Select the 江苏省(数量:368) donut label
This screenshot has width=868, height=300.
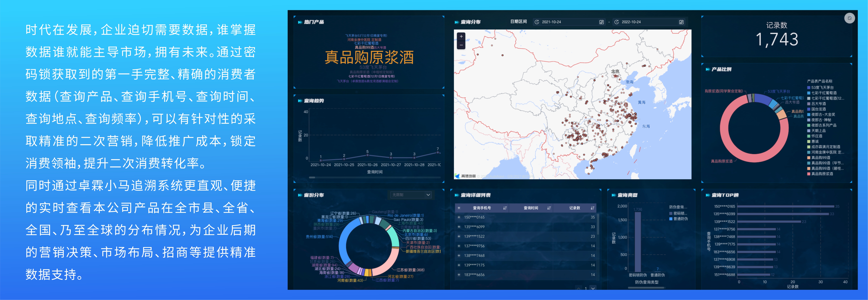410,270
